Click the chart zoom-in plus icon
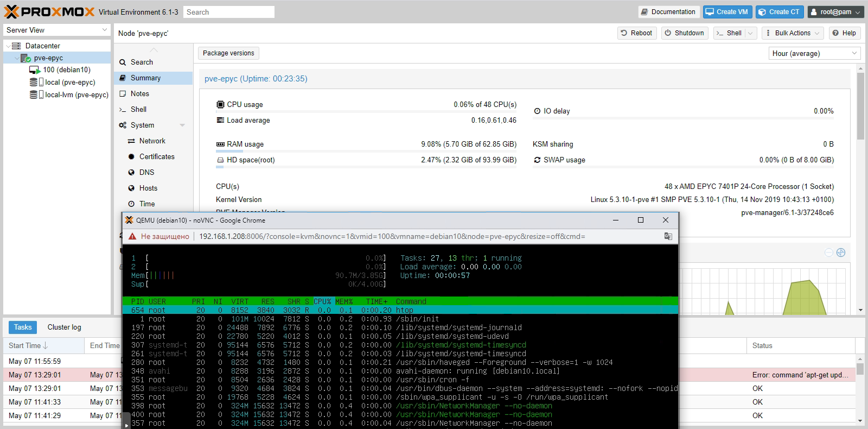 point(841,253)
